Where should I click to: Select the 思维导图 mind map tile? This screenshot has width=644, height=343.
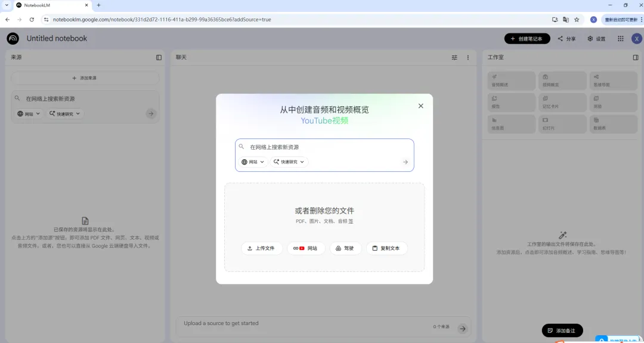point(613,81)
